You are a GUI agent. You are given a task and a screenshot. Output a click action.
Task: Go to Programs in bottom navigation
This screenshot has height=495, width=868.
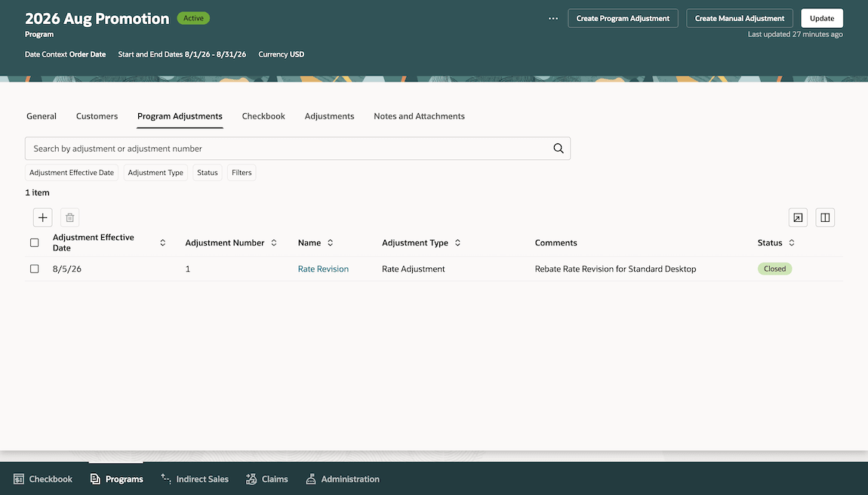(x=116, y=479)
